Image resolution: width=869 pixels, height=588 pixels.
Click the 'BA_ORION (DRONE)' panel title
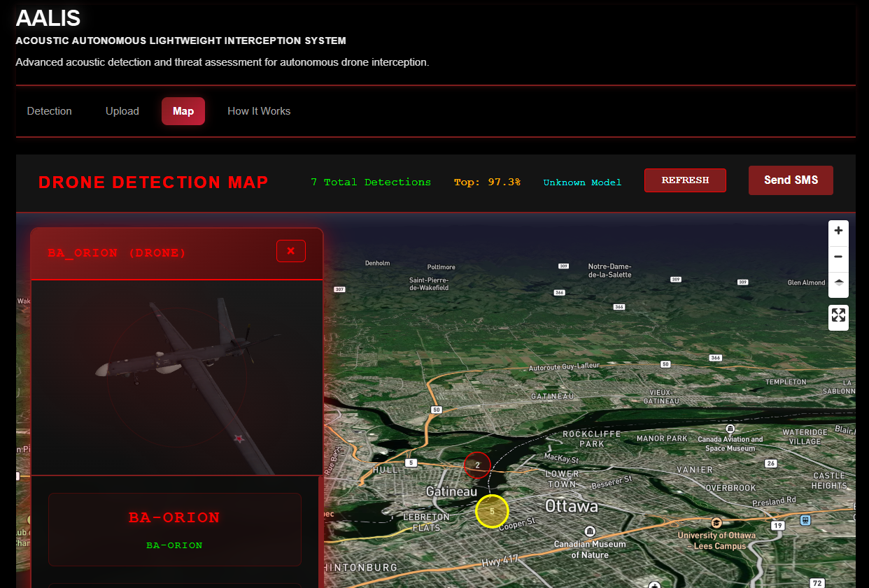117,253
